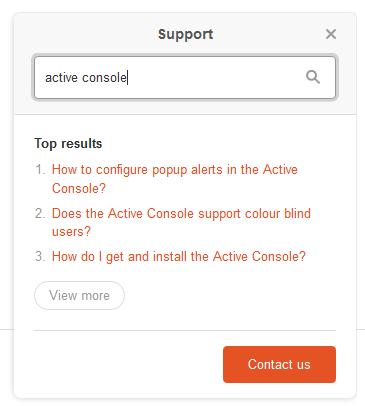Click the magnifying glass search icon
This screenshot has height=406, width=365.
[313, 77]
